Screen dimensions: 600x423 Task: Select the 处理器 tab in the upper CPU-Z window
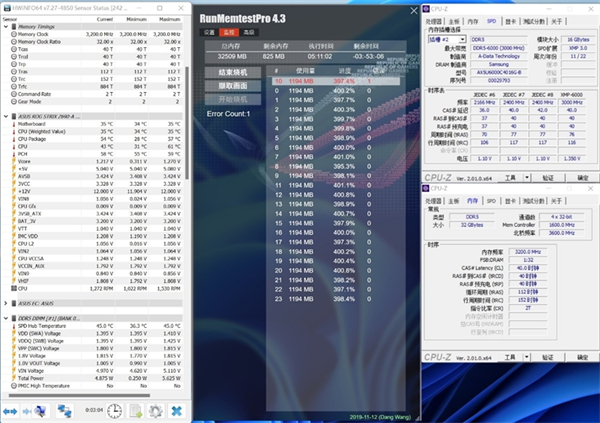point(434,20)
